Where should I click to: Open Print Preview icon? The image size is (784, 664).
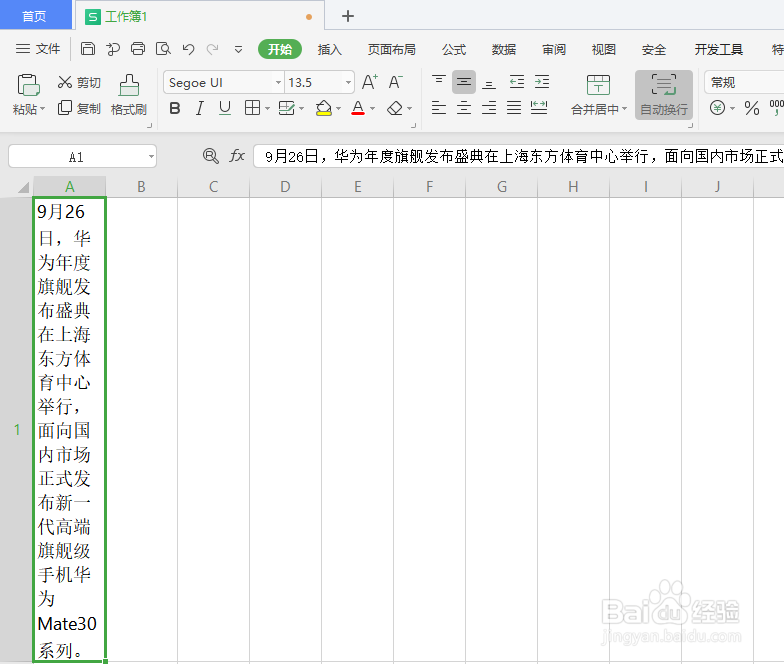click(163, 48)
